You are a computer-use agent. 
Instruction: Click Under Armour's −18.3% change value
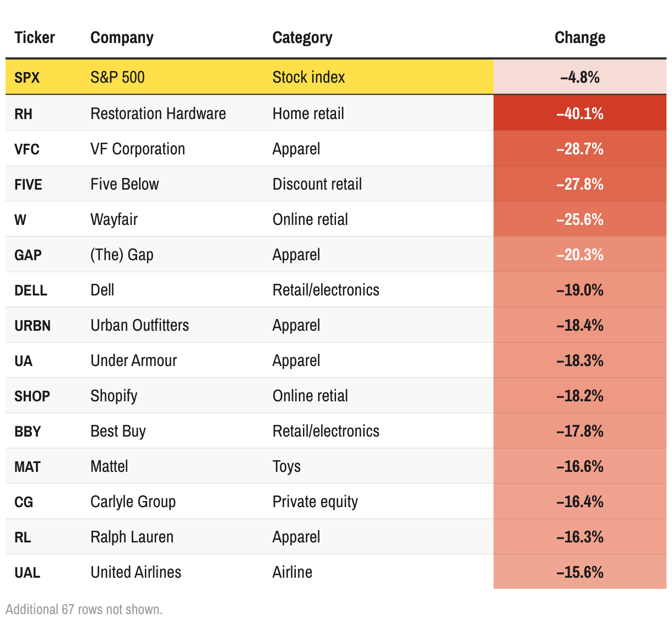pos(579,361)
